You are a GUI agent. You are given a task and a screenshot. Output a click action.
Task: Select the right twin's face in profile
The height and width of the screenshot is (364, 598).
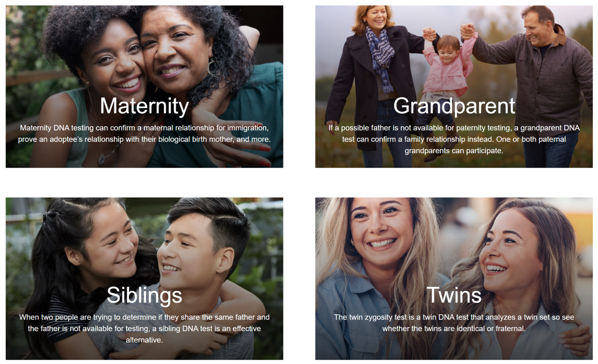pyautogui.click(x=506, y=249)
